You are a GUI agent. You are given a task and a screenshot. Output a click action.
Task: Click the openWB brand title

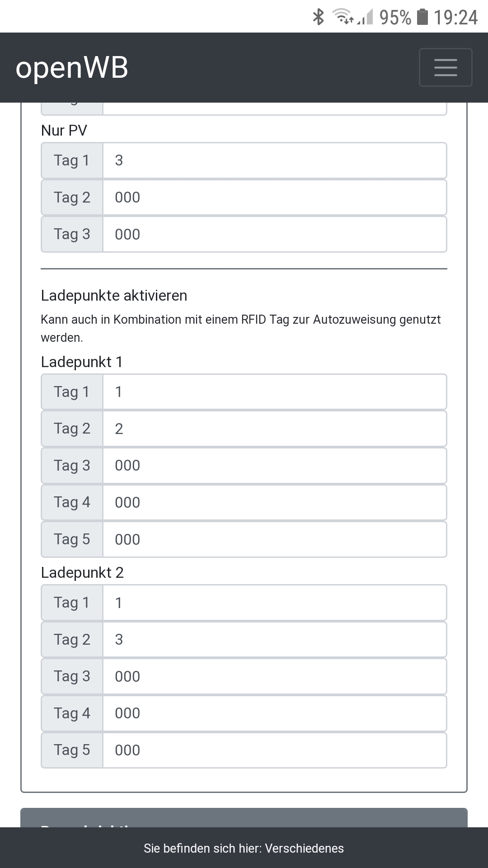click(72, 68)
